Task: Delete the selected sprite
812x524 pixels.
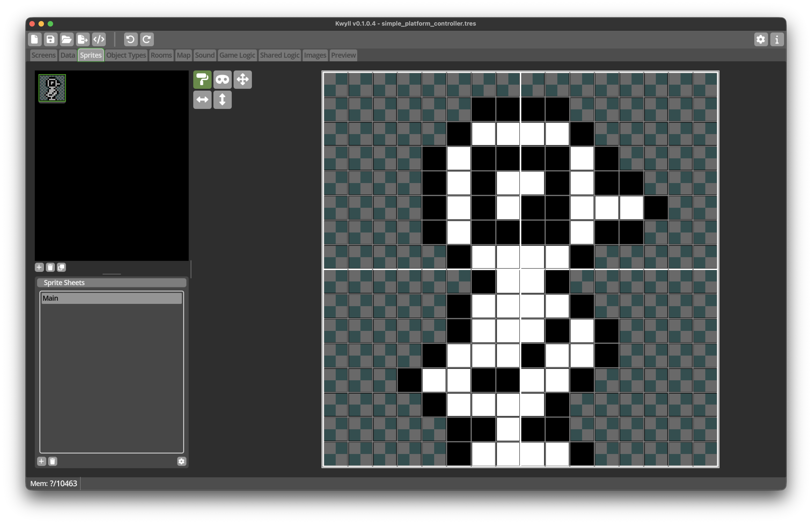Action: coord(50,267)
